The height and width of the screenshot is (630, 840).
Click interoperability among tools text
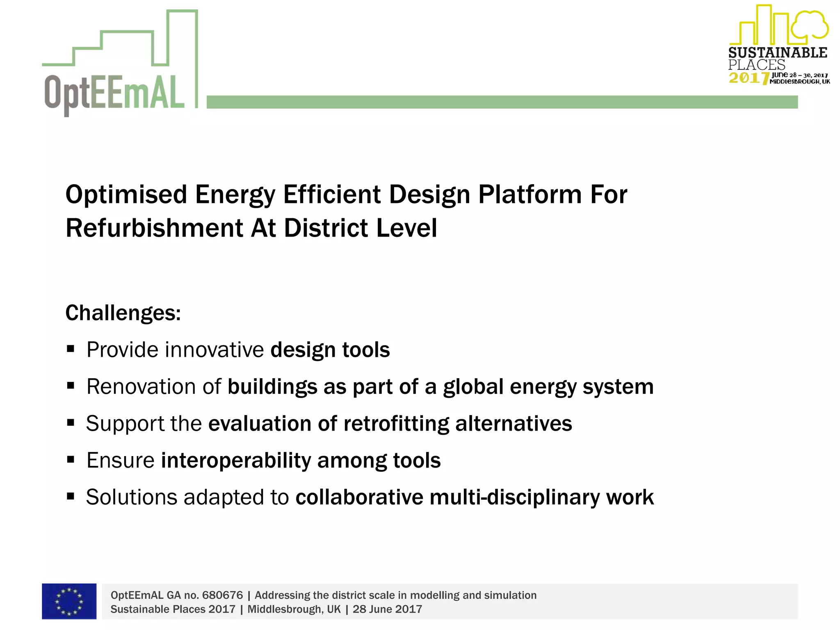pos(301,461)
